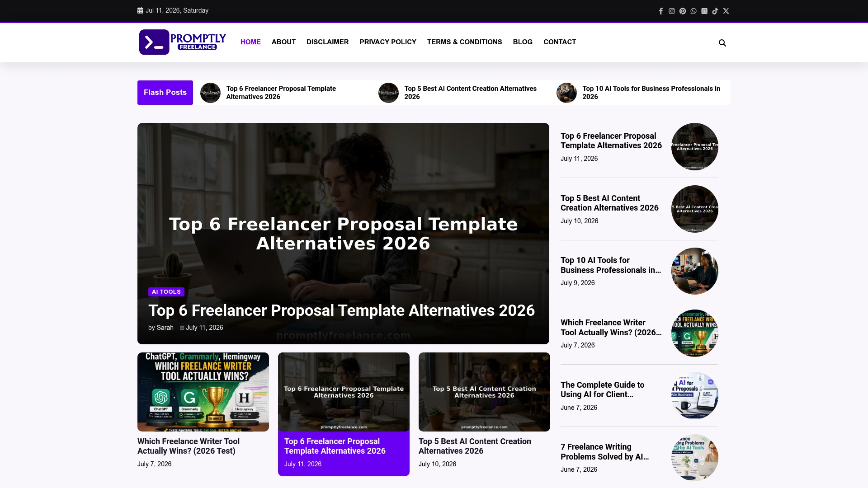Open sidebar post Top 10 AI Tools for Business

611,265
